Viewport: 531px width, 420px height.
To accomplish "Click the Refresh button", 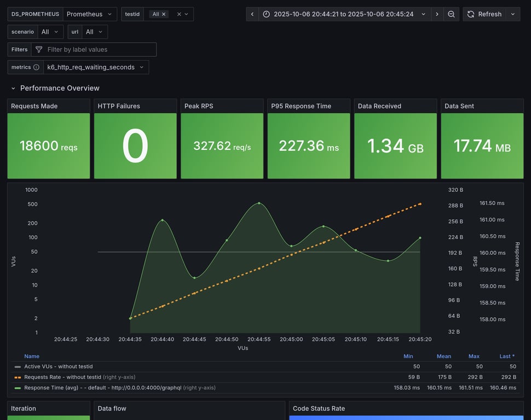I will click(x=484, y=14).
